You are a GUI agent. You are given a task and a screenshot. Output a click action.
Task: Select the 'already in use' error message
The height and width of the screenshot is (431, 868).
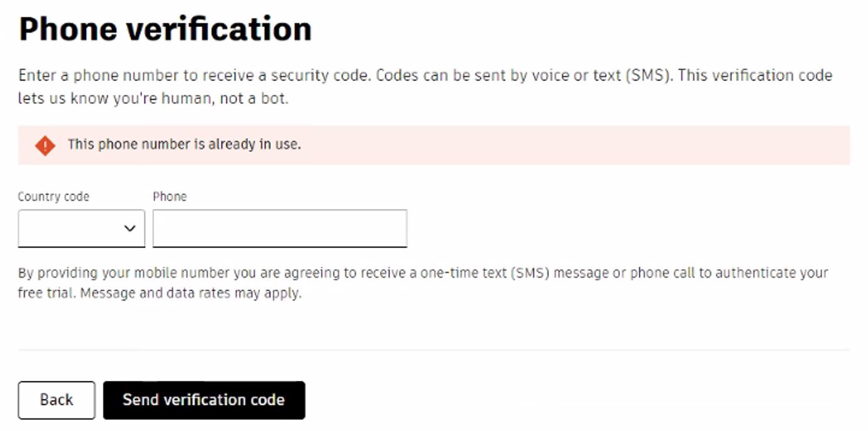tap(184, 144)
